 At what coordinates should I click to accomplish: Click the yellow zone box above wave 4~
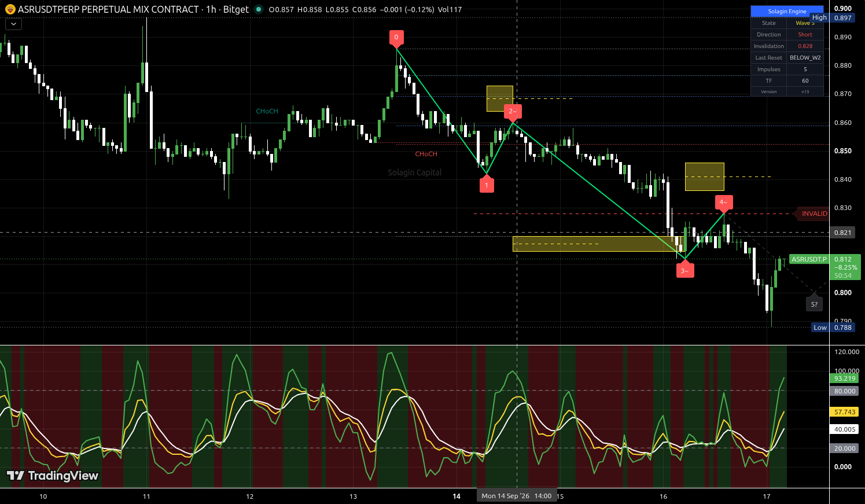pos(705,176)
